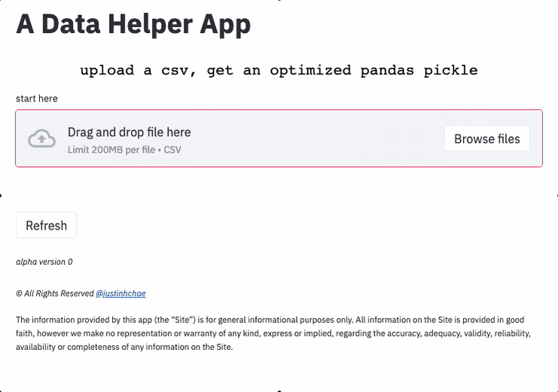Click the 'Limit 200MB per file • CSV' hint

[124, 150]
